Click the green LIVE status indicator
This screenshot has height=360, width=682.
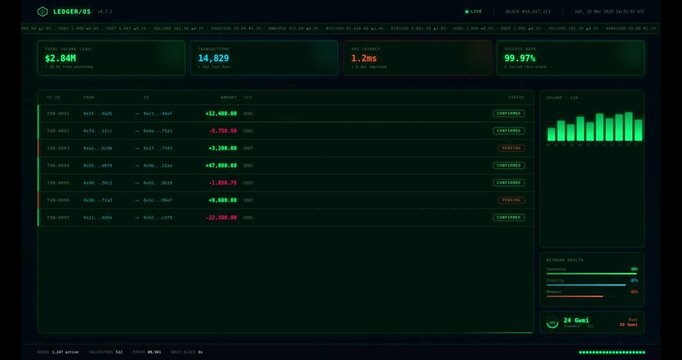point(473,12)
